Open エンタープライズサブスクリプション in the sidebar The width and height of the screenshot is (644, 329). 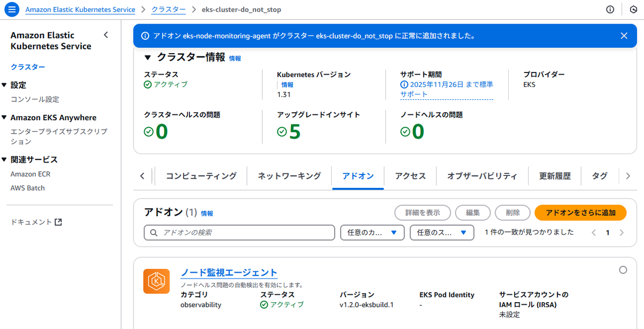tap(59, 136)
